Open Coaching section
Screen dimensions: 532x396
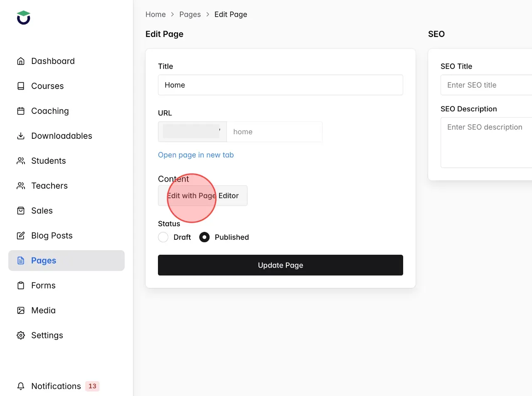coord(66,111)
